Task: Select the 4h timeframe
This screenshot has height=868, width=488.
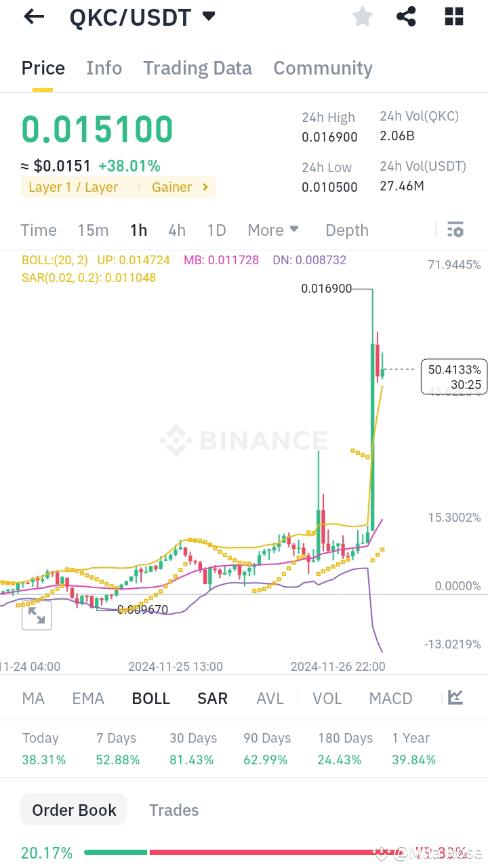Action: pyautogui.click(x=177, y=230)
